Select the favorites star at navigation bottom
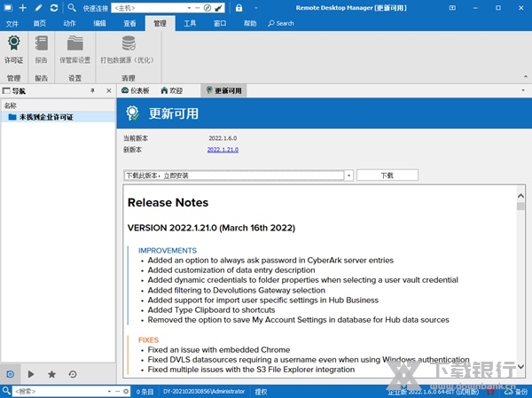Screen dimensions: 532x398 point(51,375)
